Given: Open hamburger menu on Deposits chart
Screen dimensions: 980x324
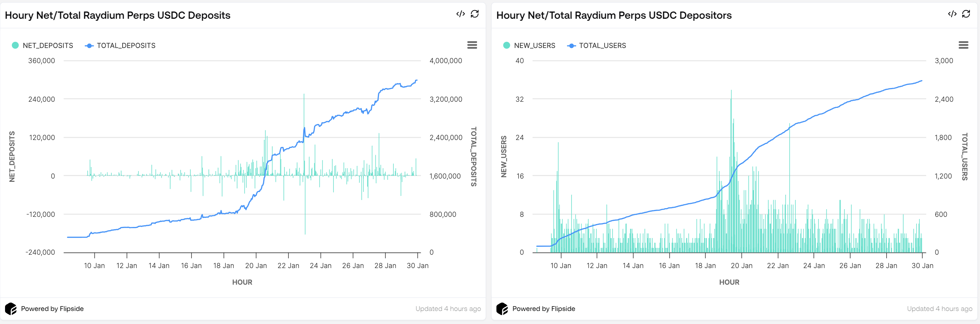Looking at the screenshot, I should (472, 45).
